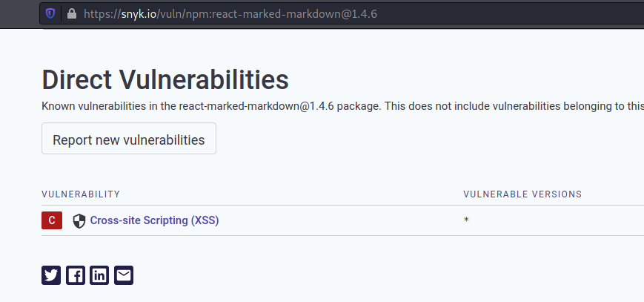
Task: Share the page on Twitter
Action: (51, 275)
